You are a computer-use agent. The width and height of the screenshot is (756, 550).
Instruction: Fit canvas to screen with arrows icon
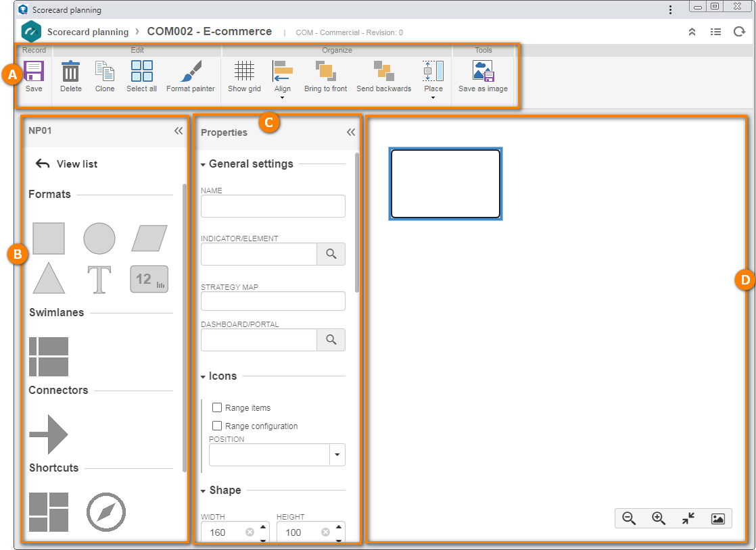(688, 518)
